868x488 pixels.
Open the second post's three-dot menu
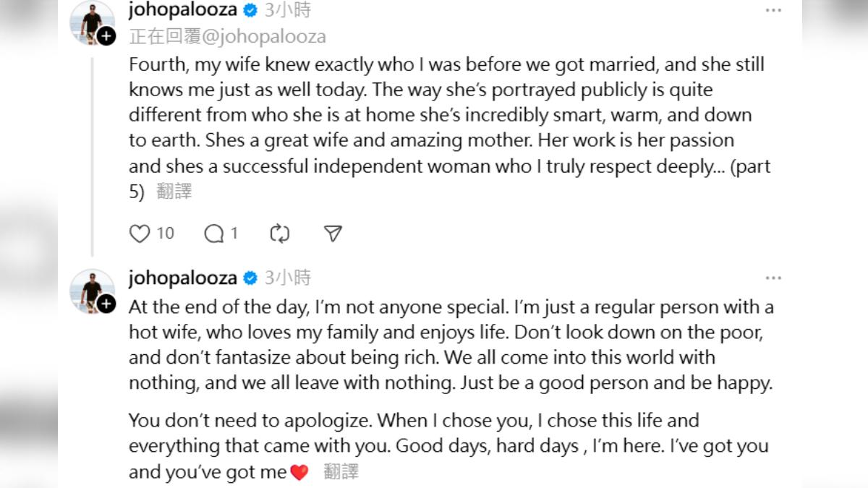[773, 278]
